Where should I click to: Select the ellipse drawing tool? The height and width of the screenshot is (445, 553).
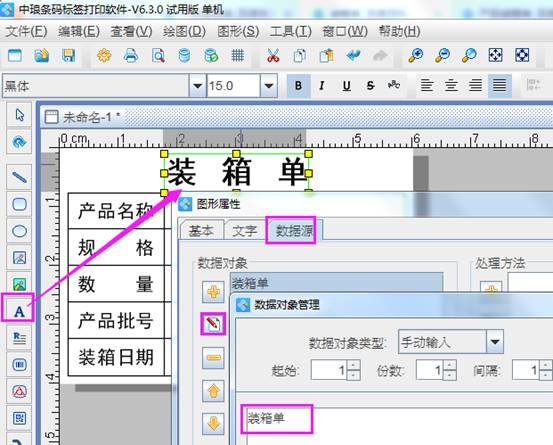19,231
